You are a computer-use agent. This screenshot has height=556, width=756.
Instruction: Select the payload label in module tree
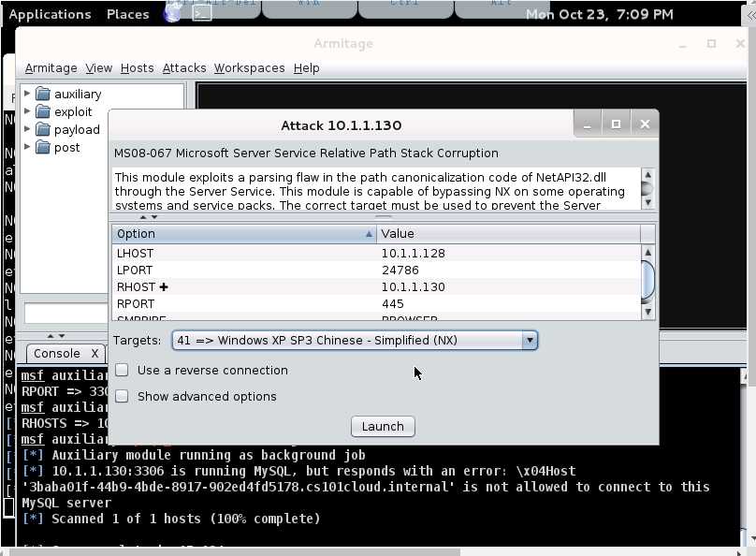coord(77,130)
